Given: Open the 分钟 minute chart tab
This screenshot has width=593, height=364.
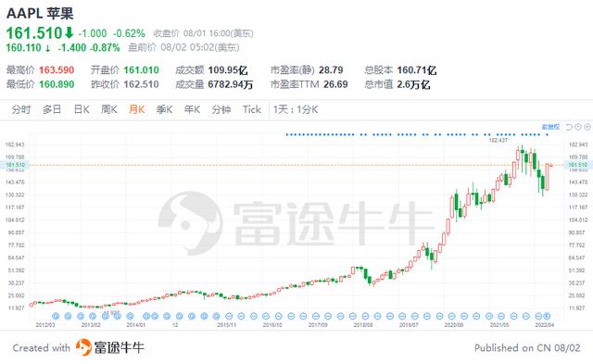Looking at the screenshot, I should [221, 109].
